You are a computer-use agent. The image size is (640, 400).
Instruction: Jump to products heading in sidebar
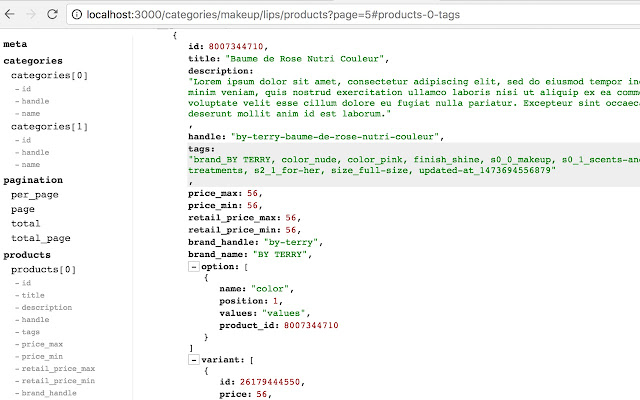(27, 255)
